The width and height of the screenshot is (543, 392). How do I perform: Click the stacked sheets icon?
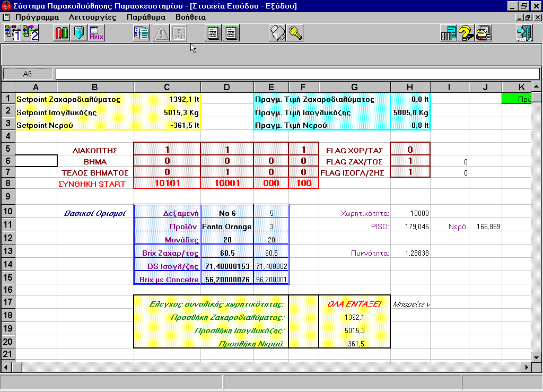tap(142, 33)
